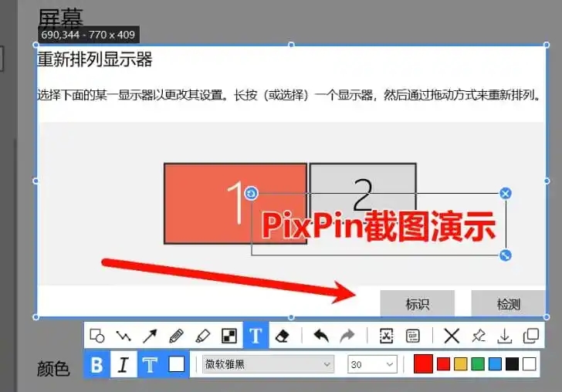Select the highlighter marker tool
Viewport: 562px width, 392px height.
tap(203, 336)
